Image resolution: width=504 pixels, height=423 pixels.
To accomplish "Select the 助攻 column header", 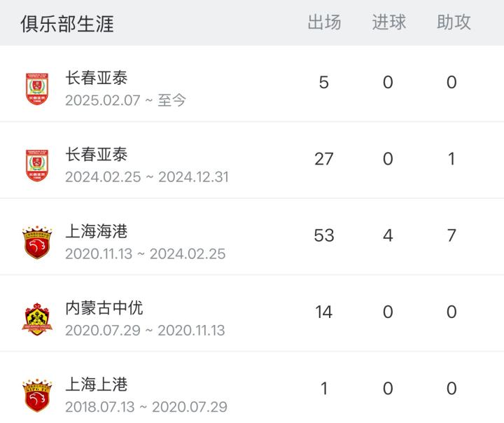I will pos(453,22).
